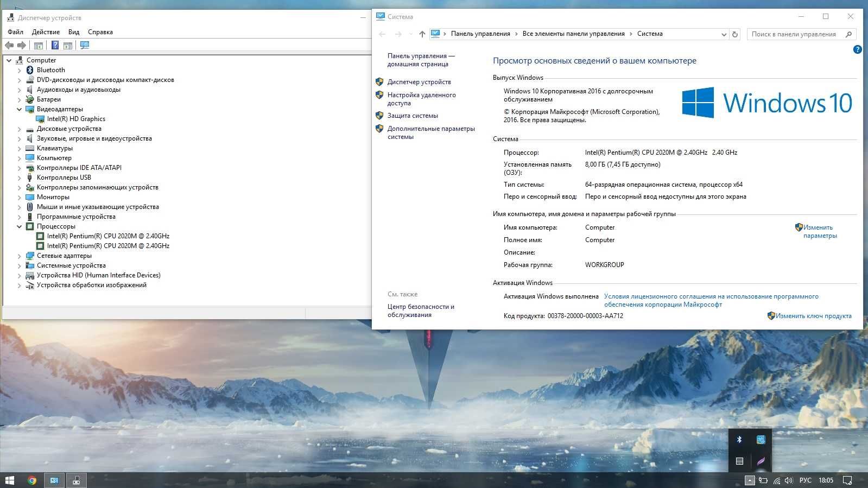The width and height of the screenshot is (868, 488).
Task: Collapse the Процессоры category
Action: click(20, 226)
